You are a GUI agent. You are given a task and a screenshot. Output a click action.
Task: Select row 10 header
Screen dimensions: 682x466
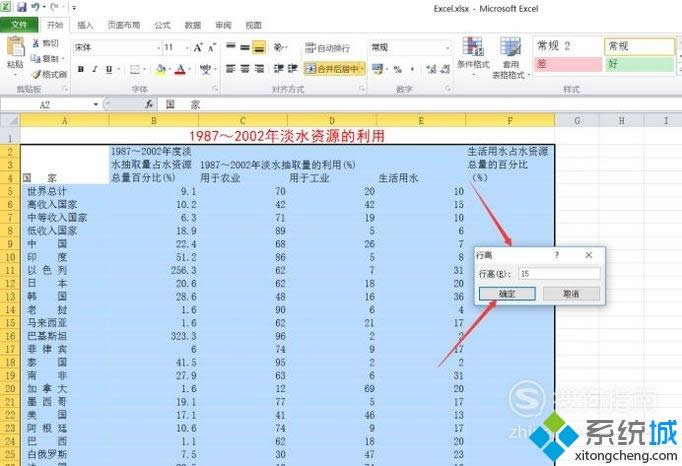tap(10, 257)
